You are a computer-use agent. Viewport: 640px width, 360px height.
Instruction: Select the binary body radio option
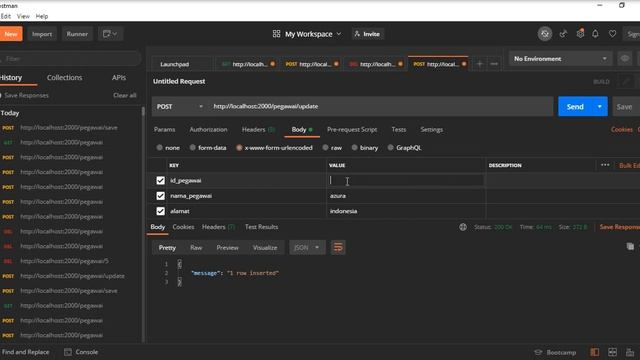point(355,148)
